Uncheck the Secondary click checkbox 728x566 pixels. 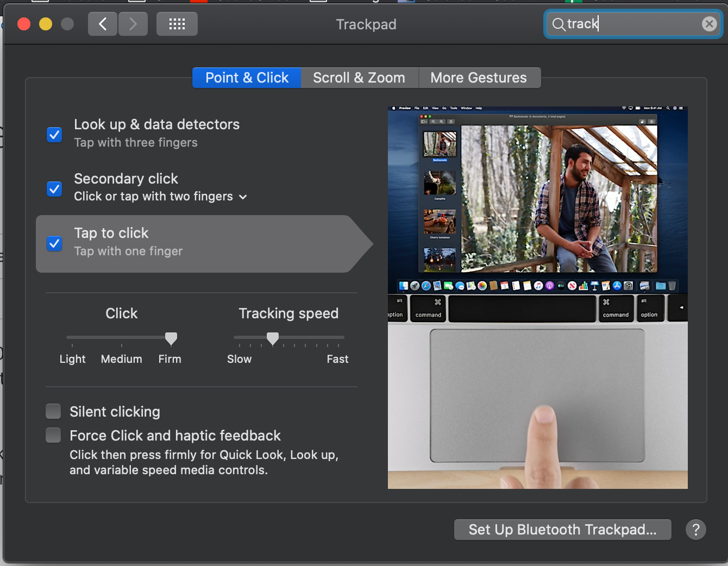coord(54,188)
